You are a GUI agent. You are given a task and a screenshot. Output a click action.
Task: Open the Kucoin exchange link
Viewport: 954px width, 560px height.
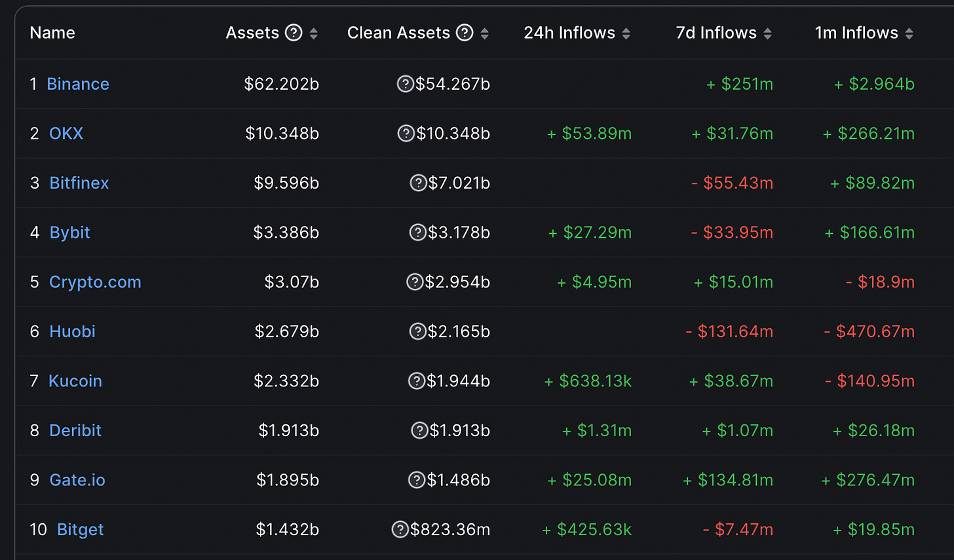coord(75,381)
